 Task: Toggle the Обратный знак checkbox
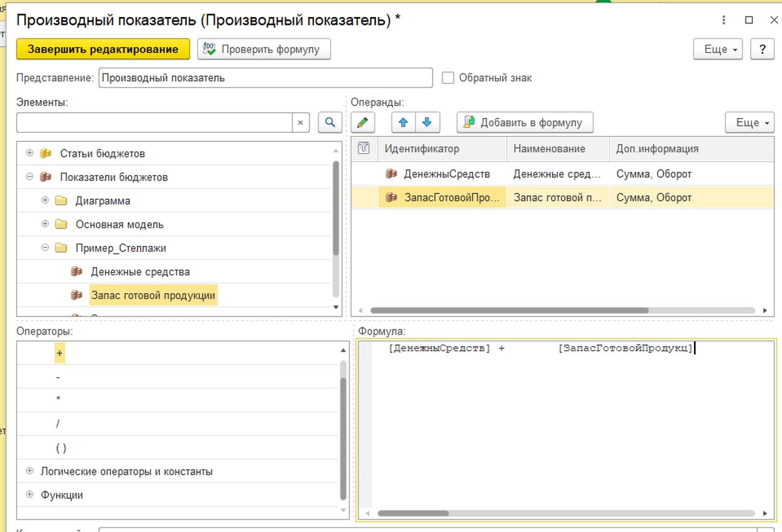[448, 78]
